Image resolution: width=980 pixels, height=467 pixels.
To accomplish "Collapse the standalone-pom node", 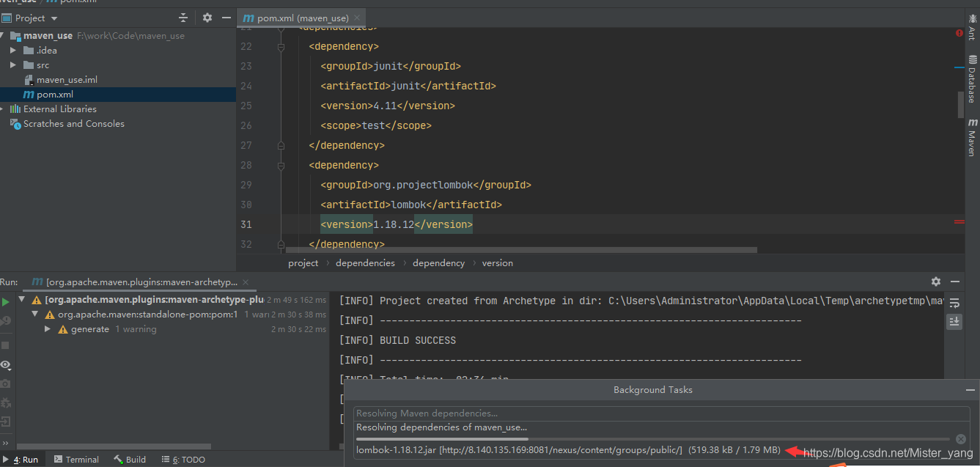I will click(36, 315).
